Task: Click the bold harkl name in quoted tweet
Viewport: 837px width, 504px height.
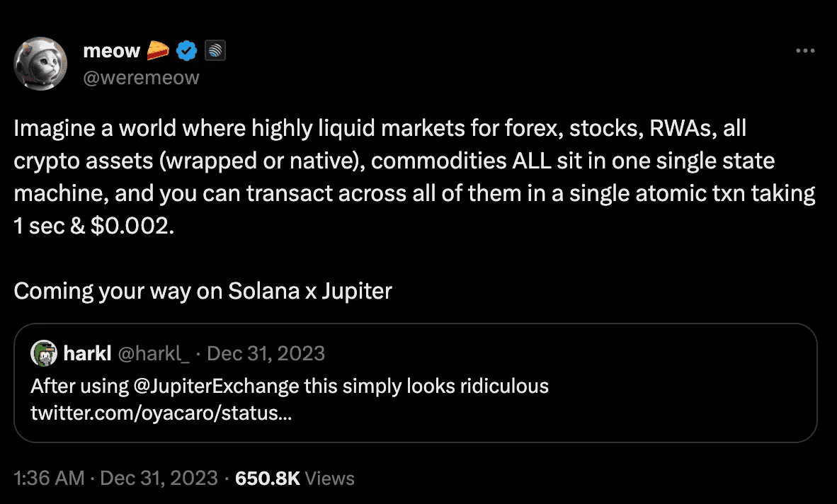Action: click(86, 353)
